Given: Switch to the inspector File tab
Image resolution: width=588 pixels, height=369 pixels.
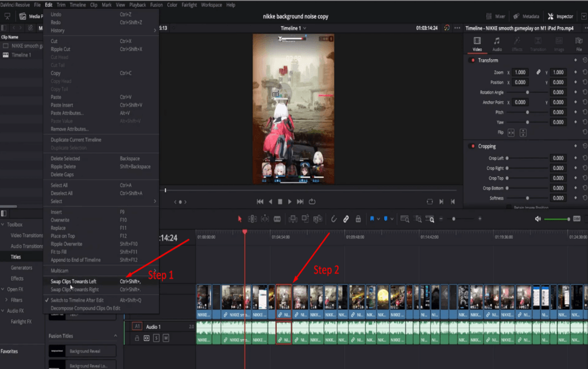Looking at the screenshot, I should click(579, 44).
